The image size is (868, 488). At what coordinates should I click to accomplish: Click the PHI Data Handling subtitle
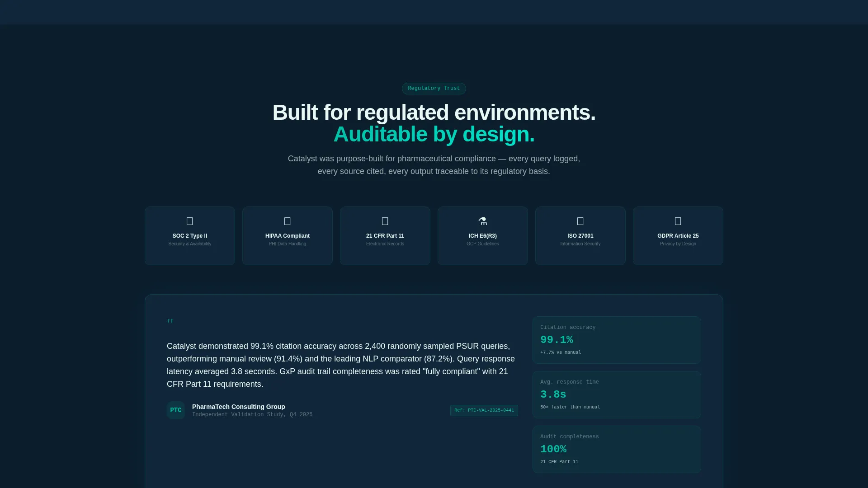pos(288,244)
